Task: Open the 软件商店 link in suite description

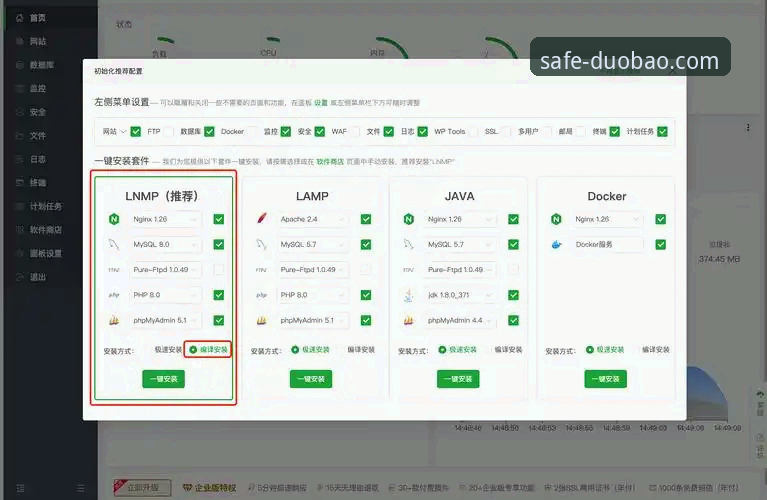Action: 330,161
